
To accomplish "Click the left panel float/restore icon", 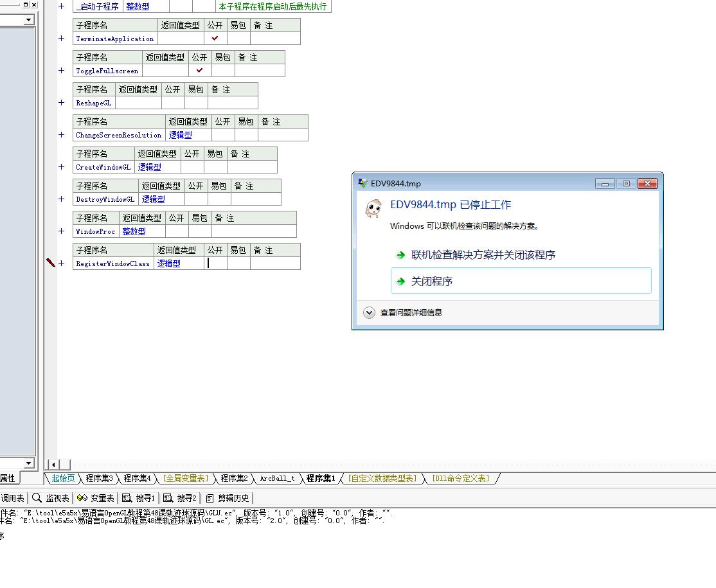I will coord(26,4).
